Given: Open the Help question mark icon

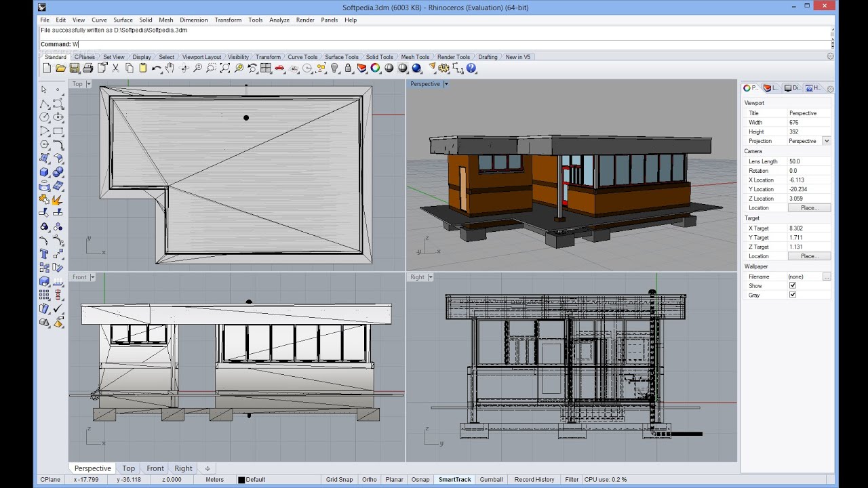Looking at the screenshot, I should (471, 68).
